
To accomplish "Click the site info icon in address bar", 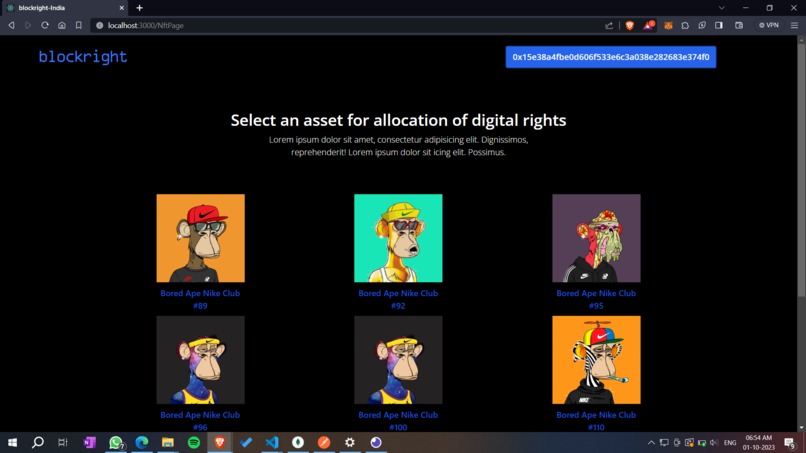I will (99, 25).
